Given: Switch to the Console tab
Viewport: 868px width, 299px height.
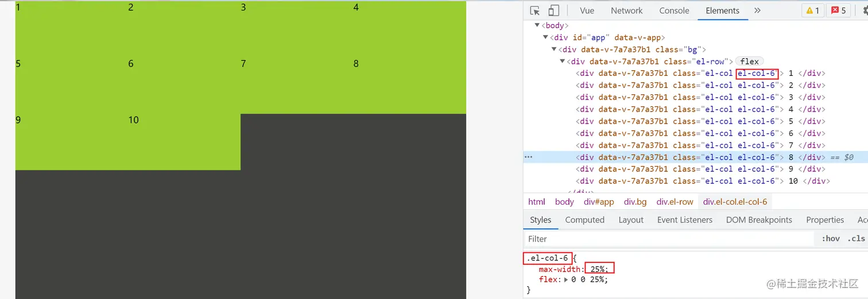Looking at the screenshot, I should point(674,10).
